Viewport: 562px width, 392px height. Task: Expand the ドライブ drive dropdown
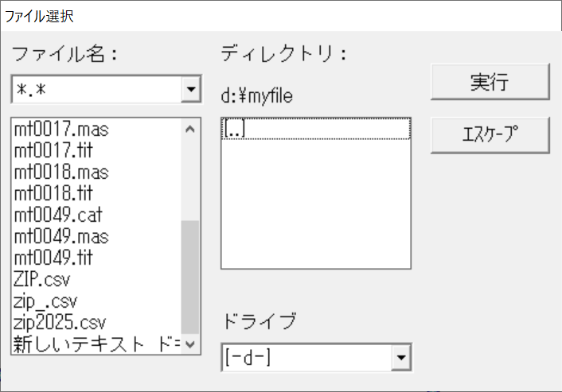401,359
